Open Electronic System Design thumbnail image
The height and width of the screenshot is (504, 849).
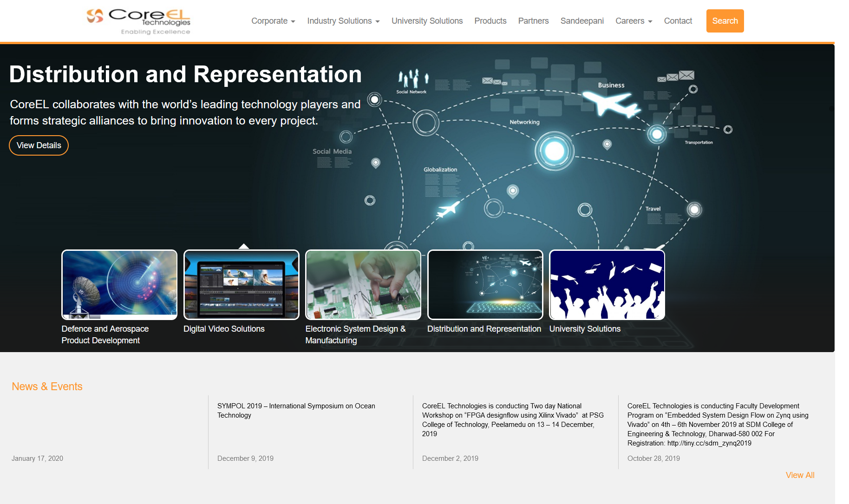(x=363, y=285)
